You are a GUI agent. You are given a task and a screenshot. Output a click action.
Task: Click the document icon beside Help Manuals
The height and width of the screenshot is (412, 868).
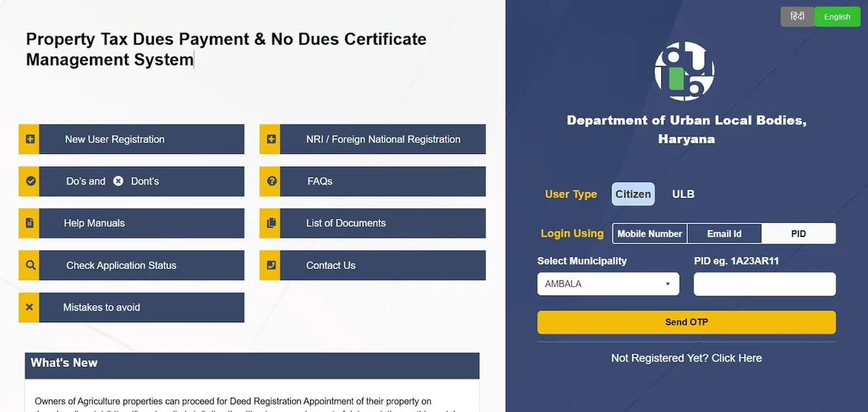[x=30, y=223]
